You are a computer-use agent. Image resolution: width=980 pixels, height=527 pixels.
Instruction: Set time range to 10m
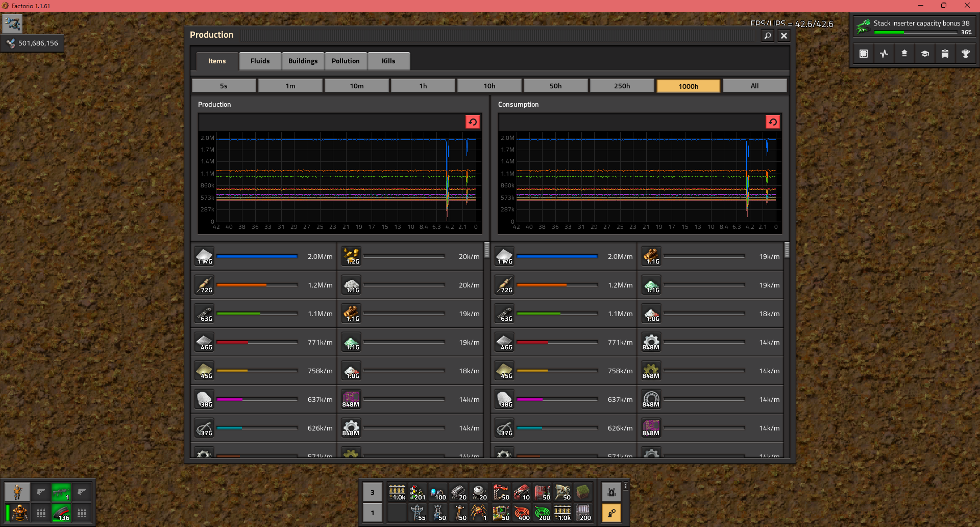tap(357, 86)
